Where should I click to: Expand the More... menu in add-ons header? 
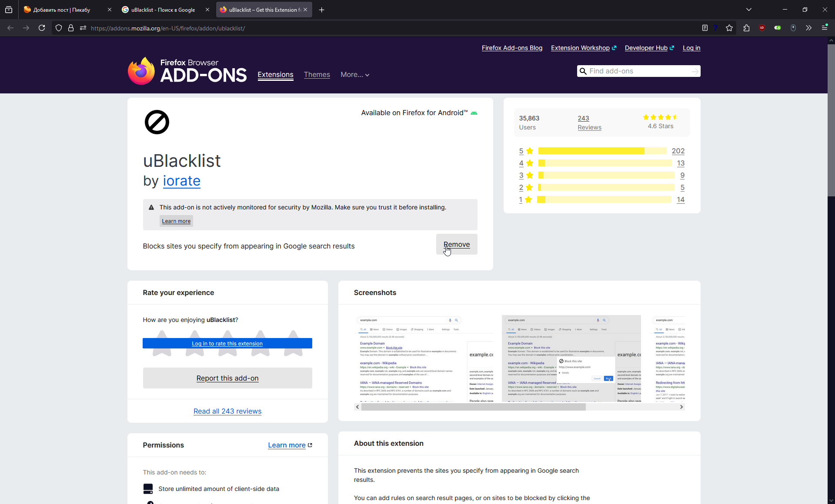pyautogui.click(x=355, y=75)
